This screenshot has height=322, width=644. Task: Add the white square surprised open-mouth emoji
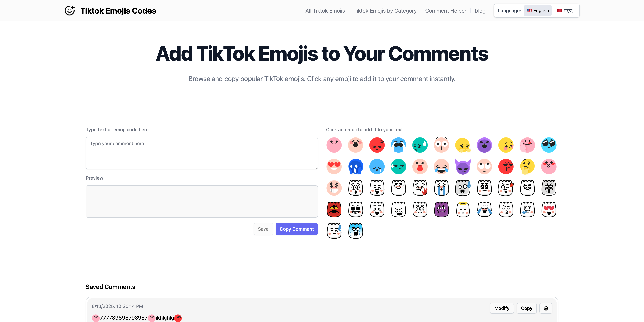click(356, 188)
